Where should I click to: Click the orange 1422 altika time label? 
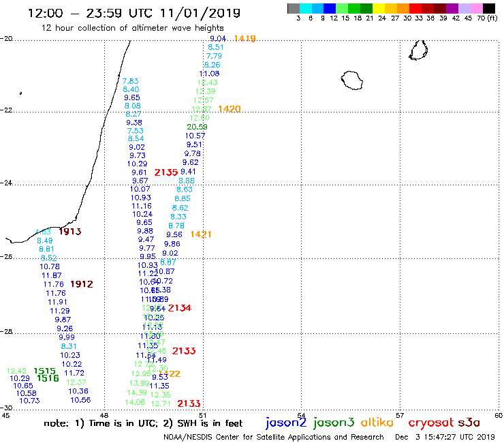[170, 373]
